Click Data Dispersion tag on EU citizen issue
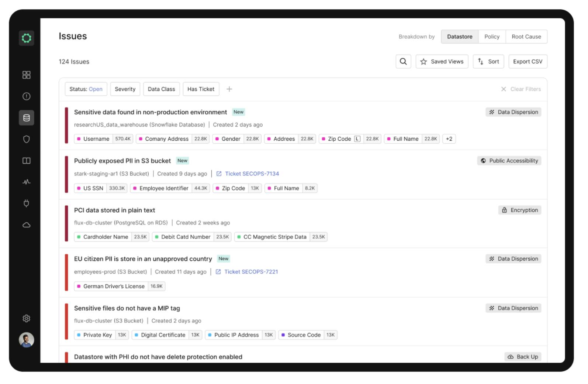588x384 pixels. (513, 259)
